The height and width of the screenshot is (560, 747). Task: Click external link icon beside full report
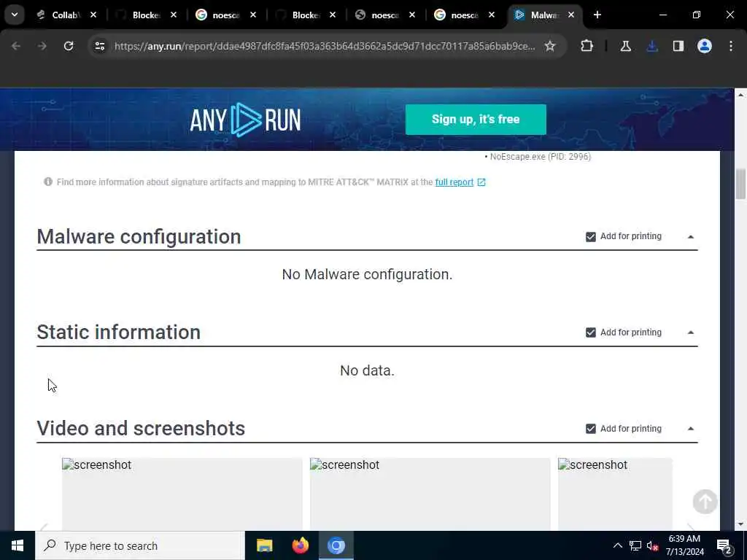point(481,182)
